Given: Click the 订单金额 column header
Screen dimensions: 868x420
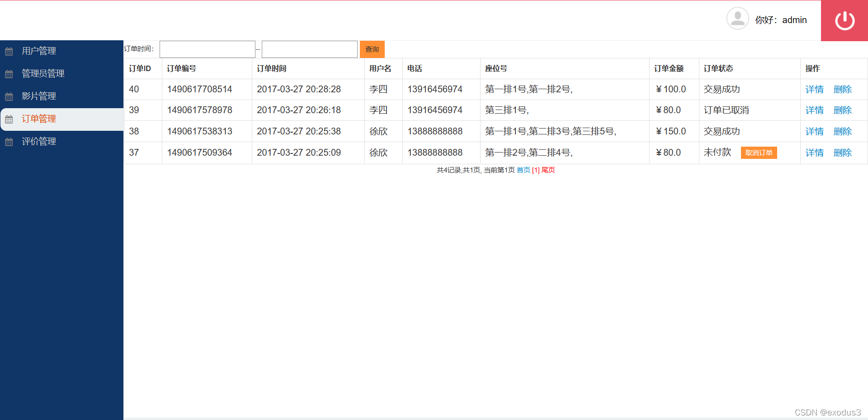Looking at the screenshot, I should click(669, 69).
